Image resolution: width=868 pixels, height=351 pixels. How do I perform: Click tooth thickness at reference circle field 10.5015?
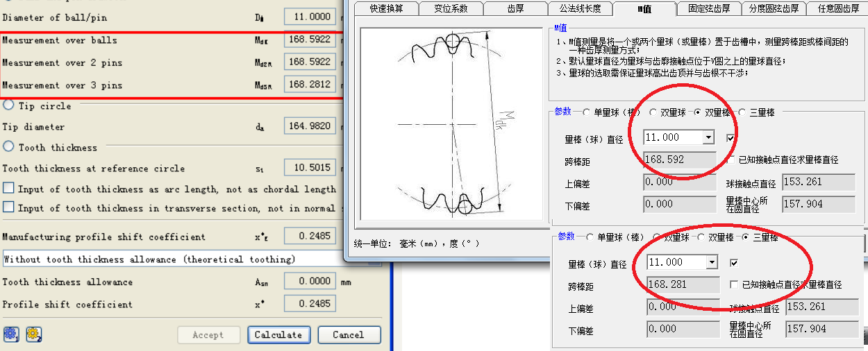[x=310, y=168]
